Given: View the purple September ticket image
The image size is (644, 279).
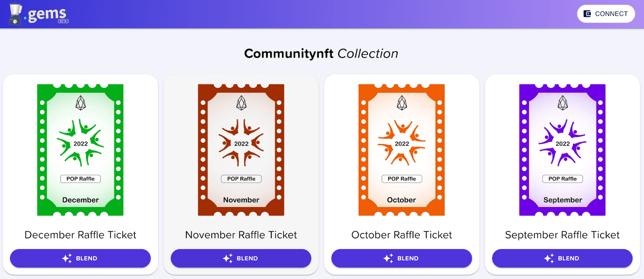Looking at the screenshot, I should [x=562, y=150].
